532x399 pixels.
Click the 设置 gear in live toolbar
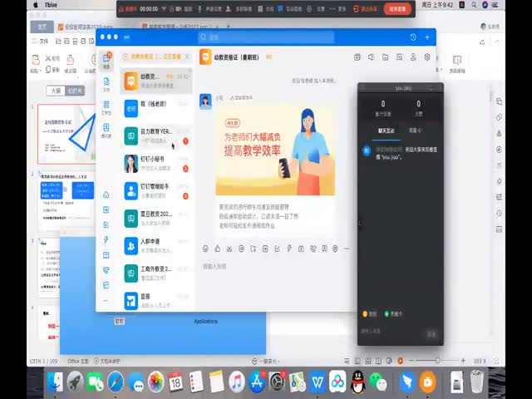pyautogui.click(x=316, y=9)
